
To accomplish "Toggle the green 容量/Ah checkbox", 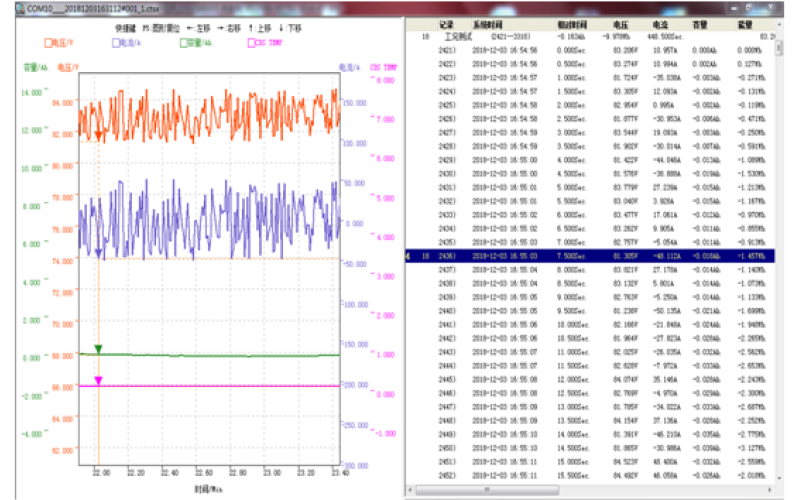I will click(x=184, y=43).
